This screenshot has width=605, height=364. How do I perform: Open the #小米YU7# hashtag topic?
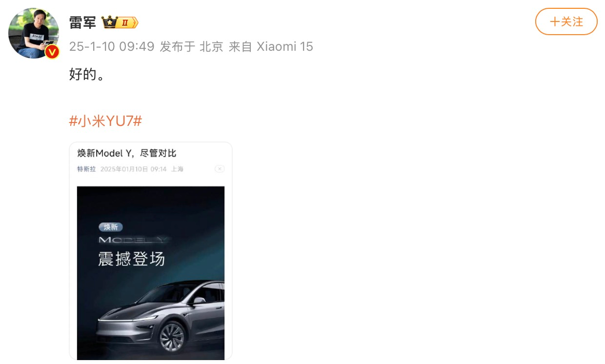click(105, 121)
